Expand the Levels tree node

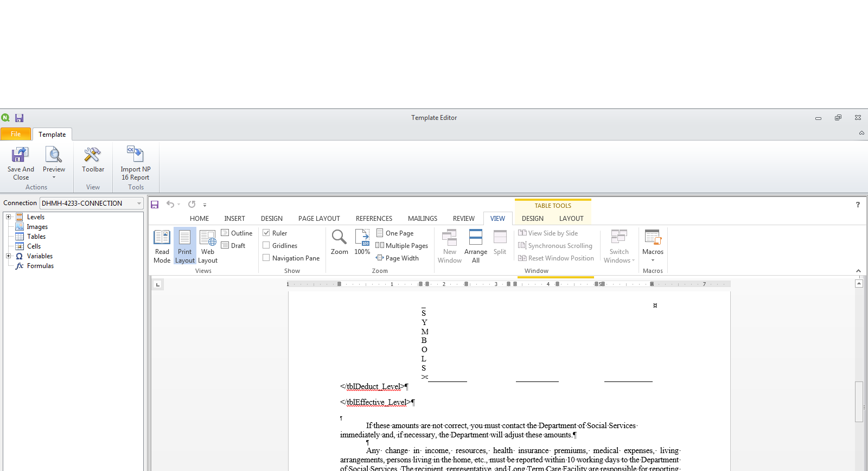coord(9,217)
